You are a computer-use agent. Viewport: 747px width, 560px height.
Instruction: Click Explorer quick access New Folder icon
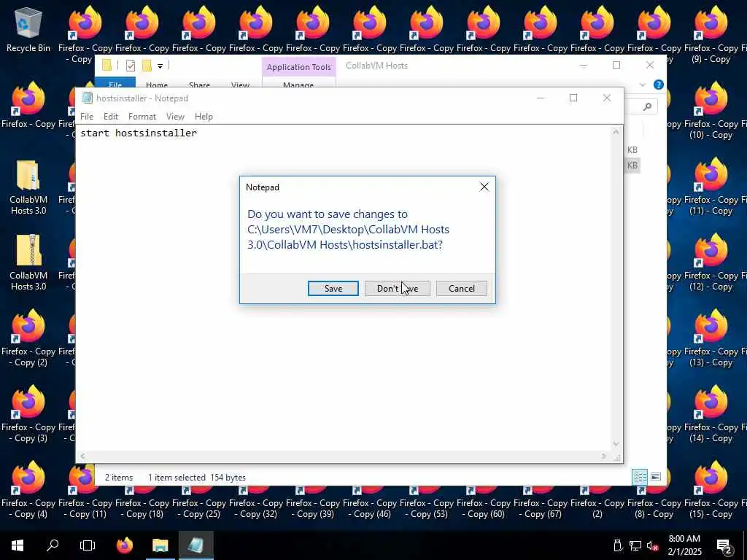(147, 65)
